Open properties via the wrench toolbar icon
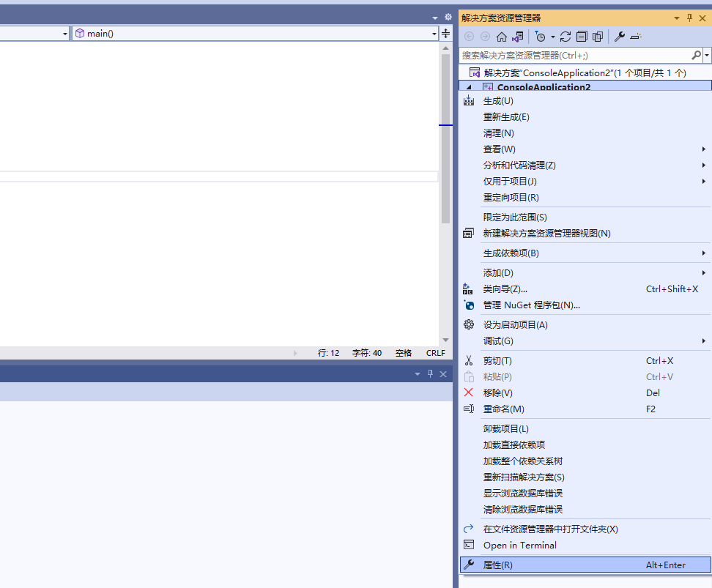 (620, 37)
